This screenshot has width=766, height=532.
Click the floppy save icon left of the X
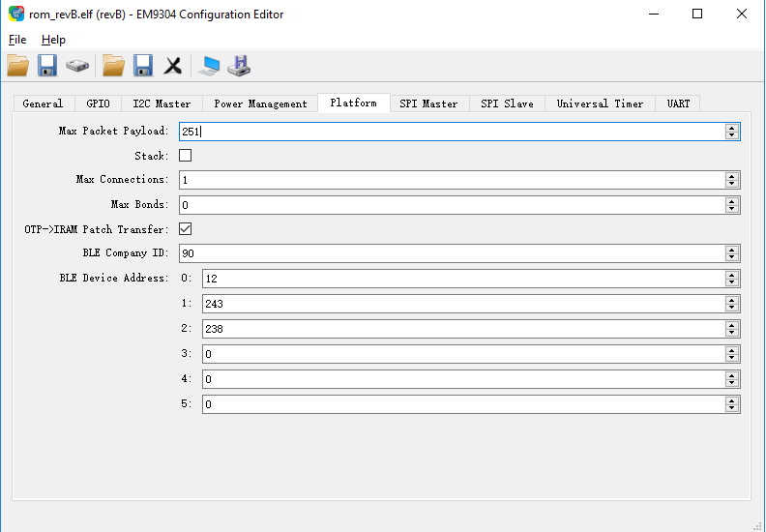click(143, 66)
